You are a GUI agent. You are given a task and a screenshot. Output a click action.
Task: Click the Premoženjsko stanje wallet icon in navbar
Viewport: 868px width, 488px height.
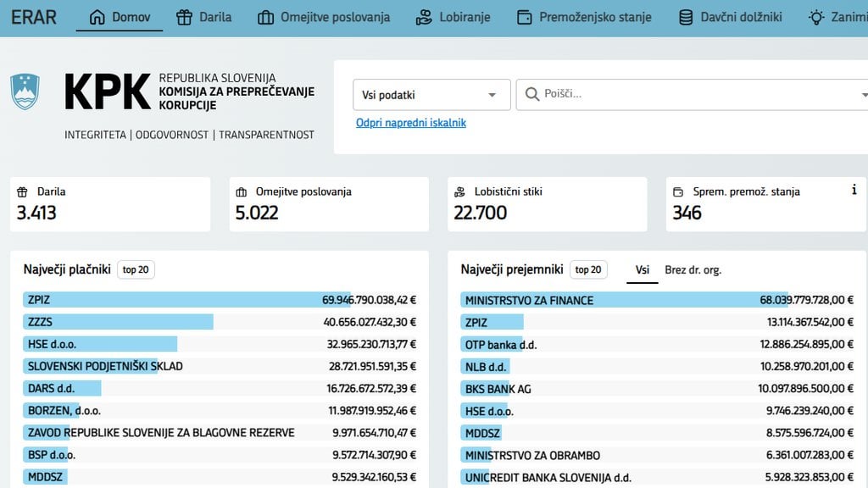524,18
